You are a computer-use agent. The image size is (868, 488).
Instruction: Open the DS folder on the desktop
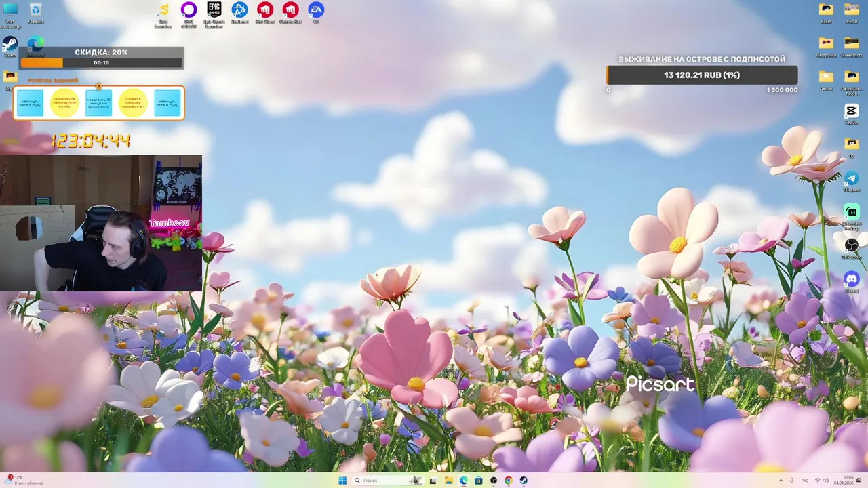tap(852, 147)
